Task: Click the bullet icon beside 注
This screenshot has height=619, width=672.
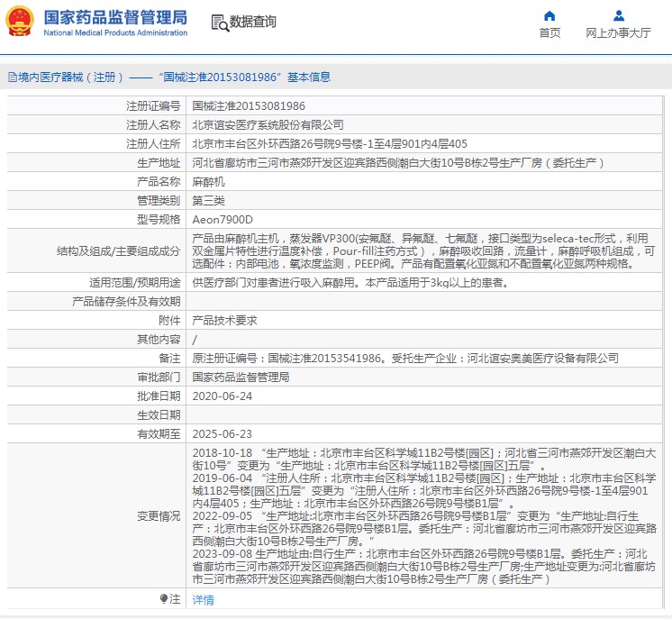Action: pyautogui.click(x=163, y=598)
